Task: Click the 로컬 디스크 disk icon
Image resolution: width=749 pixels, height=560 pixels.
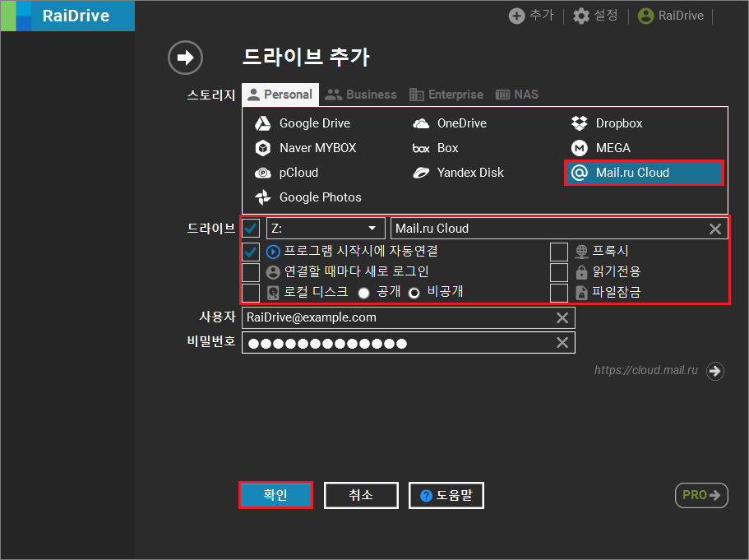Action: [x=273, y=293]
